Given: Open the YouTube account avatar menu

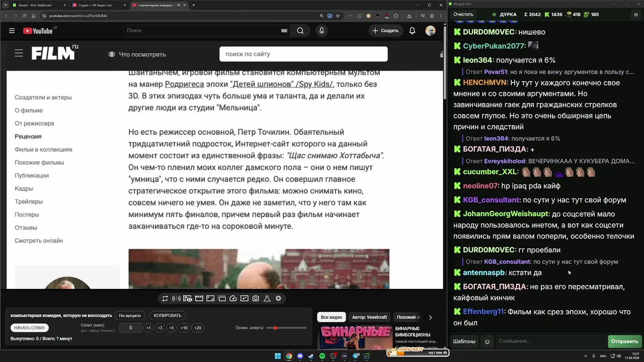Looking at the screenshot, I should point(430,31).
